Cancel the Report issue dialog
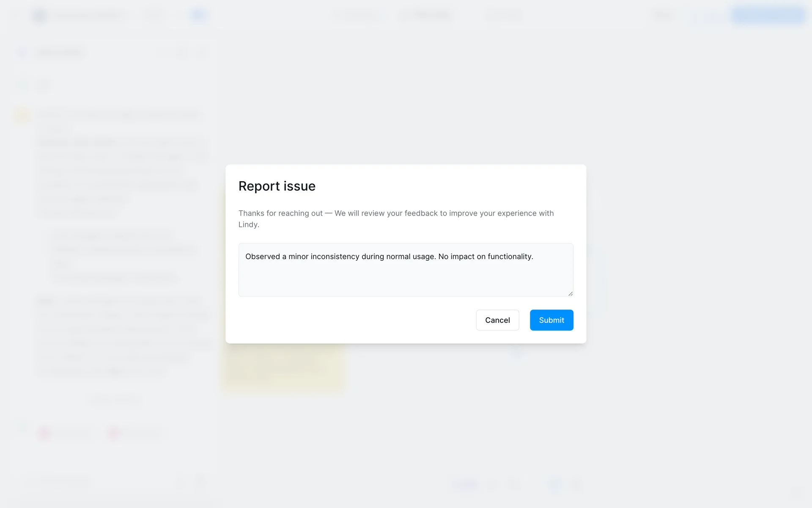Viewport: 812px width, 508px height. [497, 320]
